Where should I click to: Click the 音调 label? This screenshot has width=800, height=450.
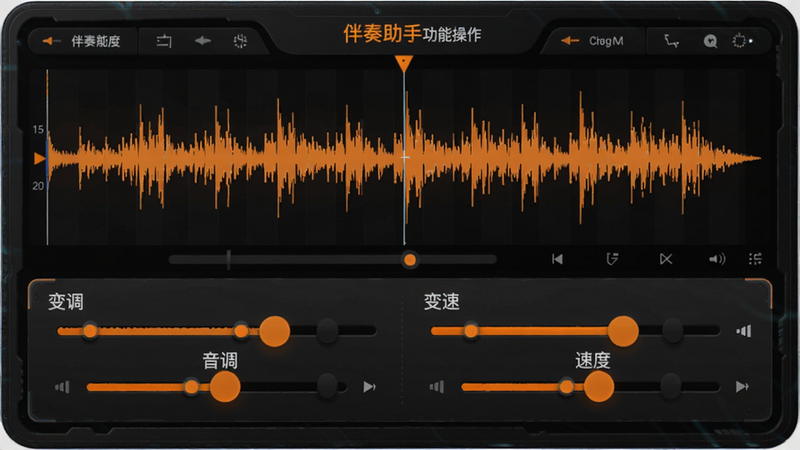click(x=220, y=361)
